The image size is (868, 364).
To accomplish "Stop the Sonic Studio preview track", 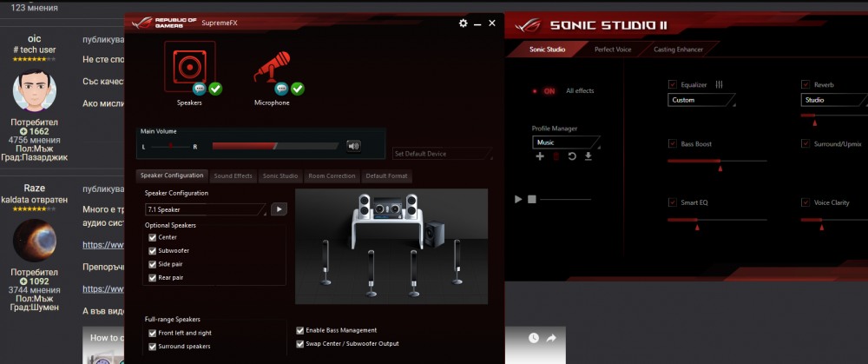I will (532, 199).
